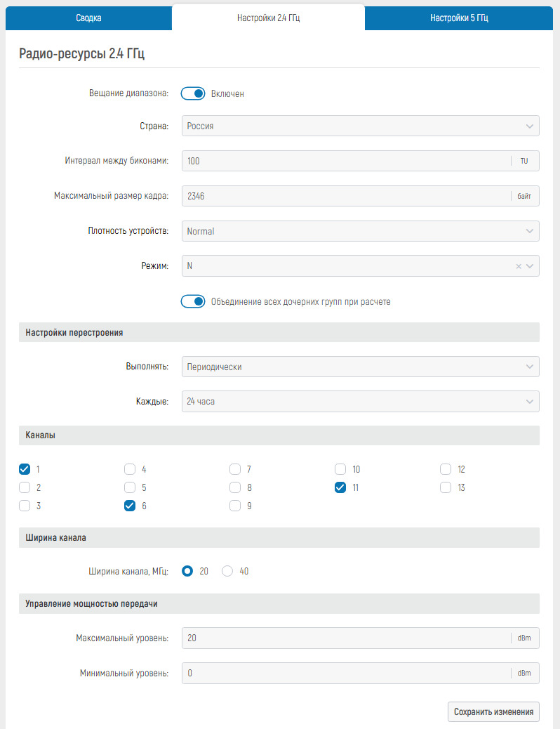
Task: Open the Страна dropdown showing Россия
Action: (361, 126)
